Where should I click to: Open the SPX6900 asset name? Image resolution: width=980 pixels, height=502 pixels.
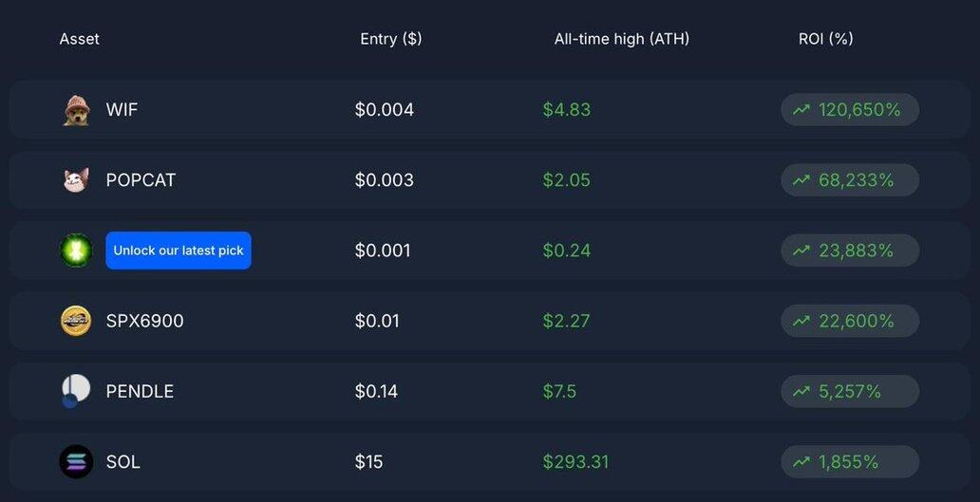click(144, 321)
